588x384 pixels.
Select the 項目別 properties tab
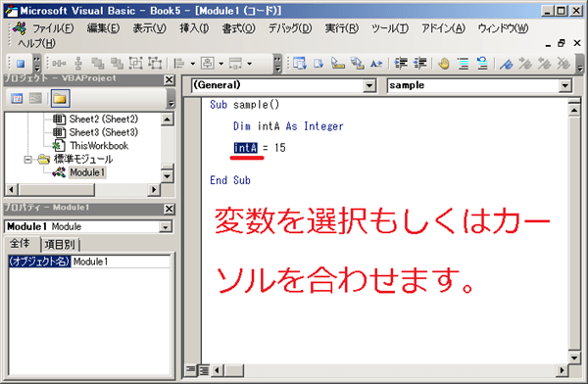click(x=60, y=245)
